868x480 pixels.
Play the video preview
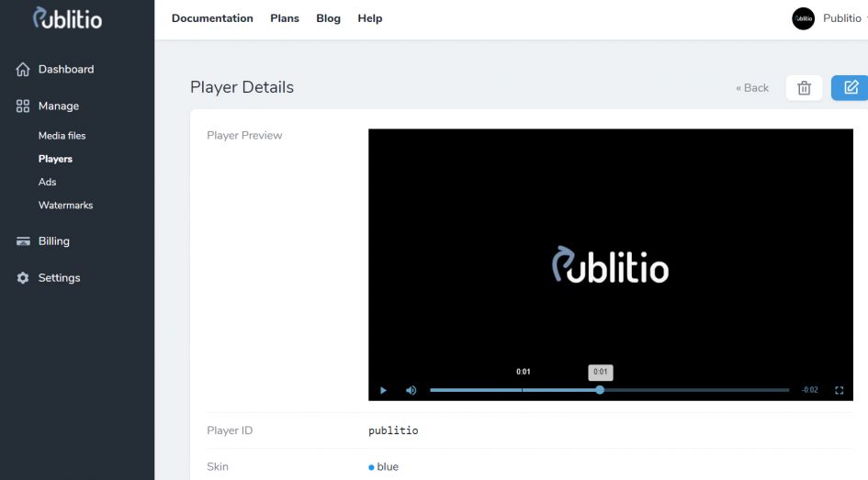(x=383, y=390)
